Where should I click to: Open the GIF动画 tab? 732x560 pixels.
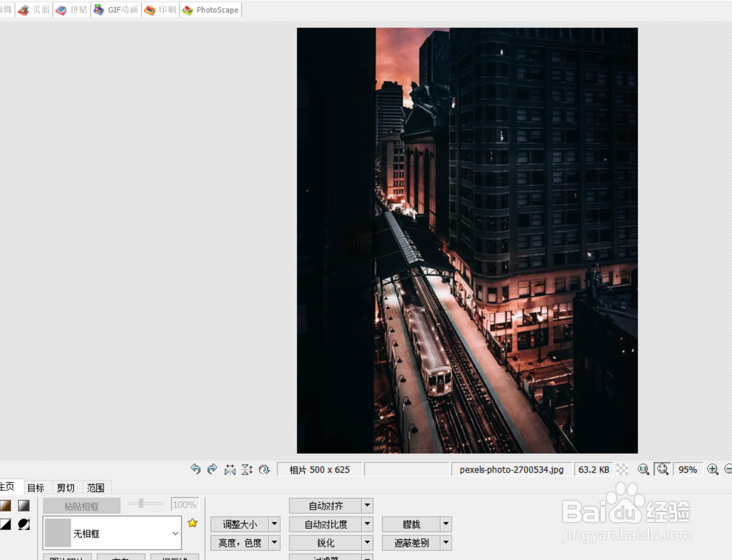click(116, 10)
